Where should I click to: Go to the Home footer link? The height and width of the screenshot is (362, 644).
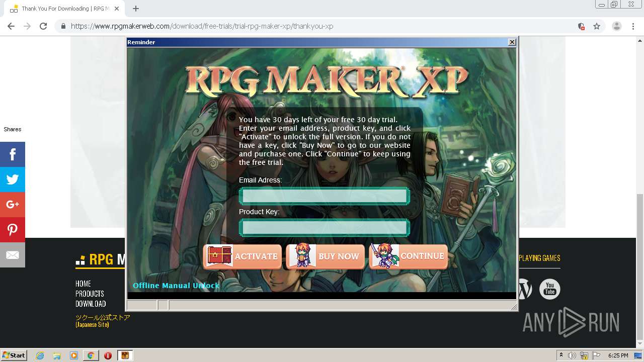pyautogui.click(x=83, y=284)
